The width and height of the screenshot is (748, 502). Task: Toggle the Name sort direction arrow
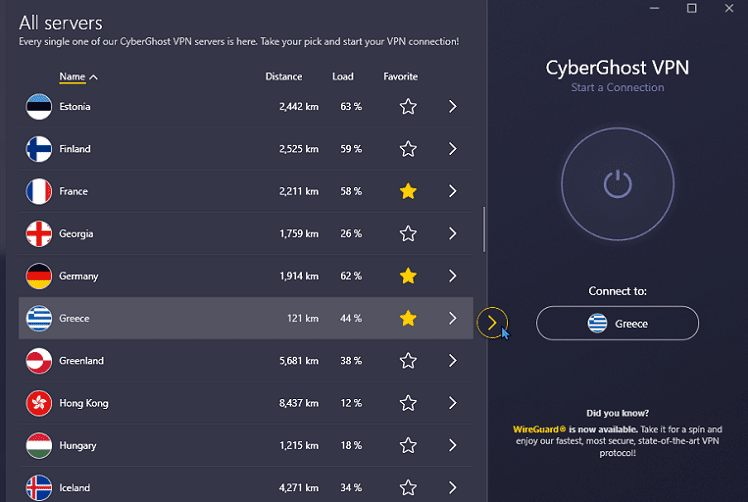[94, 77]
